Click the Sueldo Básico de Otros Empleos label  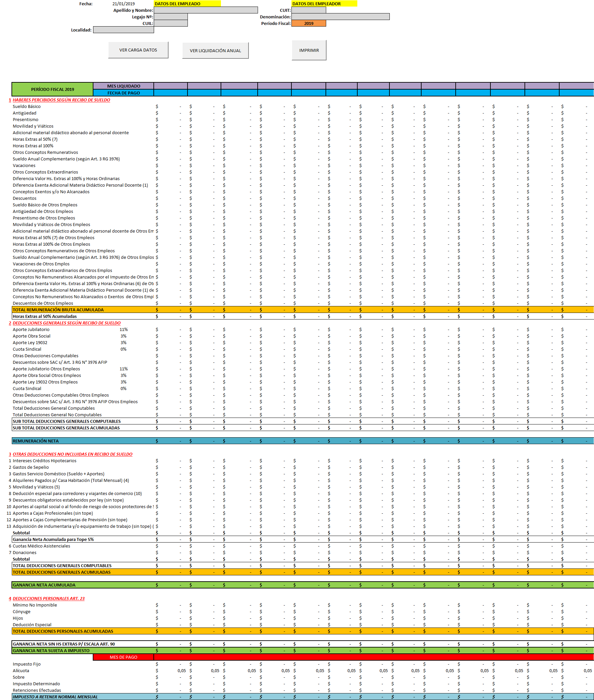45,205
